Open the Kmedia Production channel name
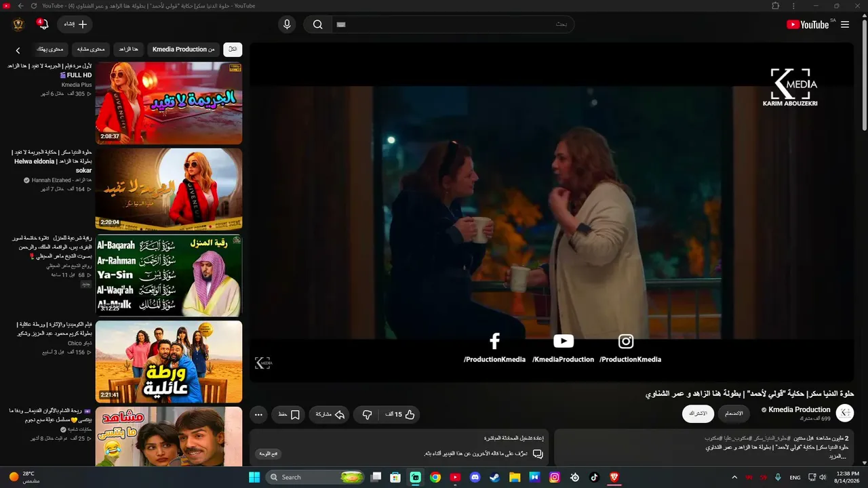The width and height of the screenshot is (868, 488). [x=800, y=409]
